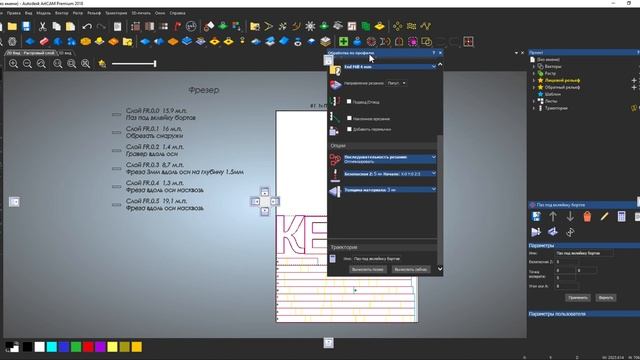
Task: Click the Имя field under Параметры
Action: pyautogui.click(x=584, y=253)
